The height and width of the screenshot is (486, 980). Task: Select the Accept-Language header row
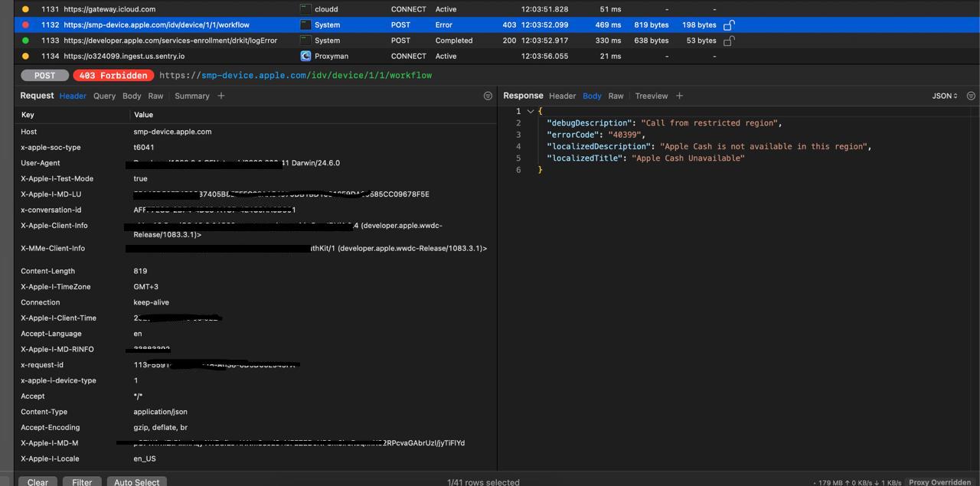tap(255, 334)
